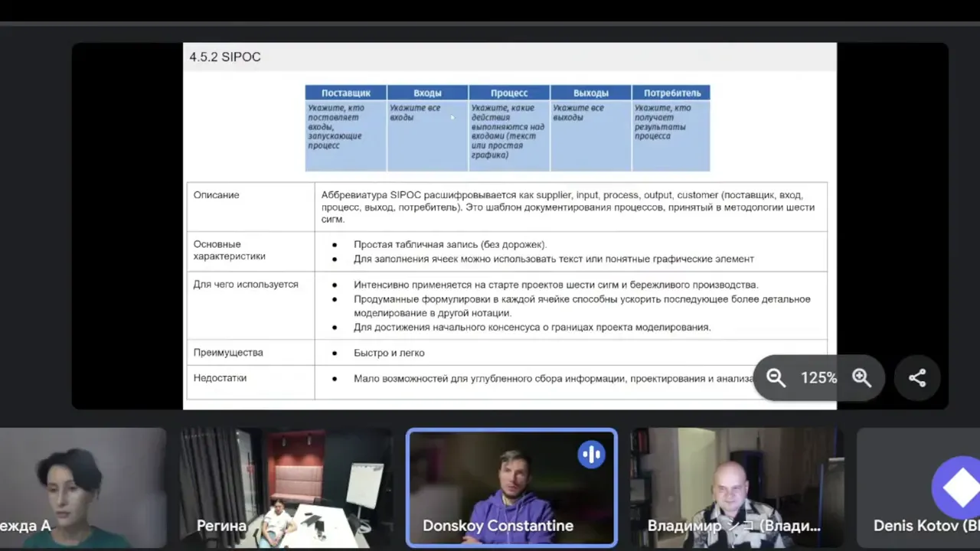Image resolution: width=980 pixels, height=551 pixels.
Task: Click the Поставщик column header
Action: [345, 92]
